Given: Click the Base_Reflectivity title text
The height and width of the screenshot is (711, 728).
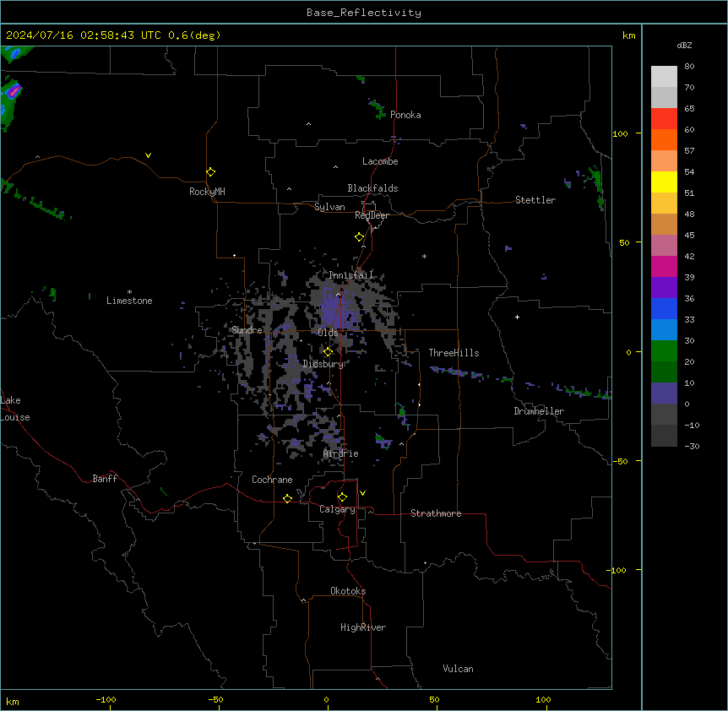Looking at the screenshot, I should 364,13.
